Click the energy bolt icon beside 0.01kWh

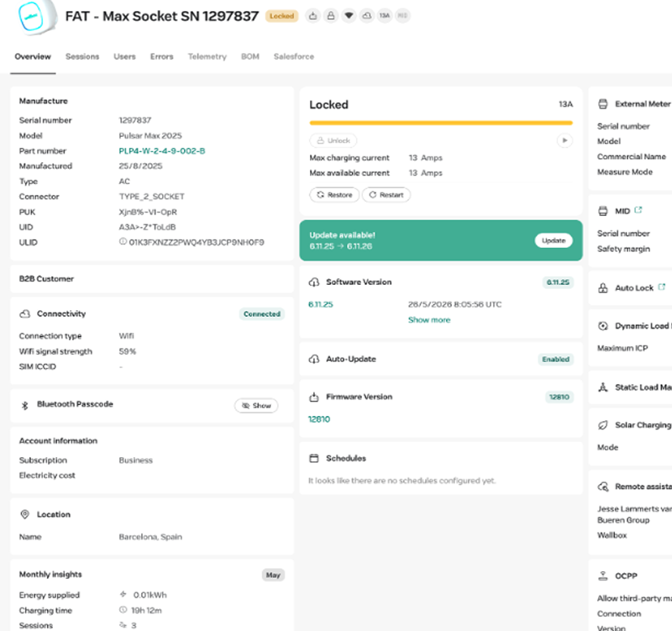[123, 594]
